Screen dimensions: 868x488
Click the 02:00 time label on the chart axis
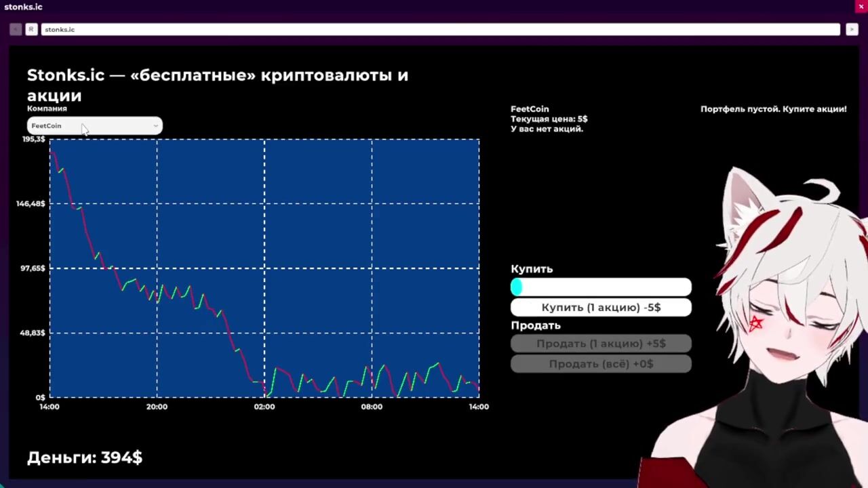coord(264,407)
